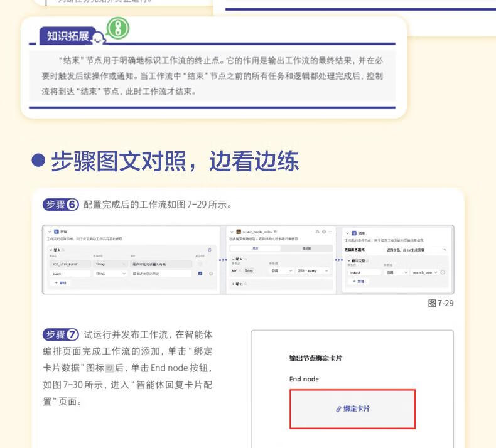This screenshot has width=496, height=448.
Task: Select the first tab in the search_books_online node
Action: coord(256,248)
